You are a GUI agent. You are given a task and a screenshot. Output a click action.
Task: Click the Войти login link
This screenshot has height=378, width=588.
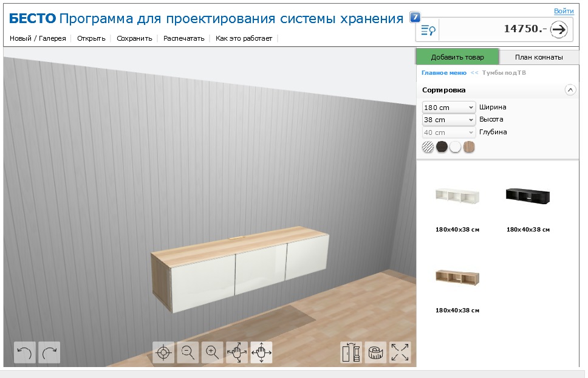(563, 12)
